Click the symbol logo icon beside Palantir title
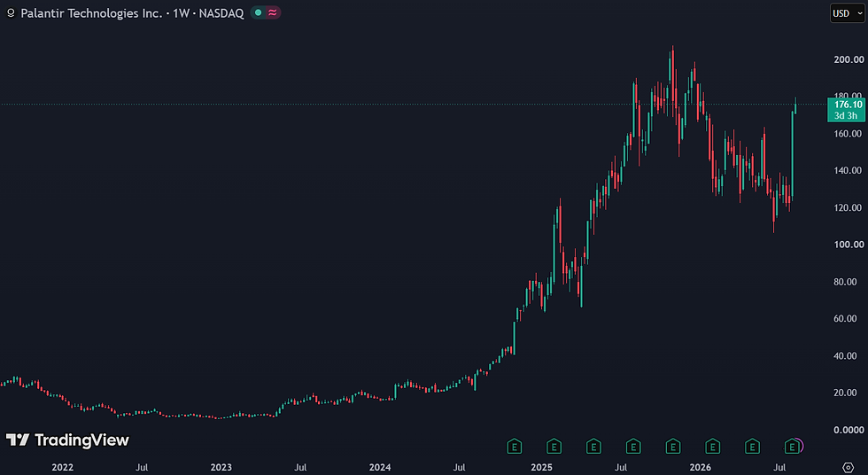Viewport: 868px width, 475px height. click(x=11, y=13)
